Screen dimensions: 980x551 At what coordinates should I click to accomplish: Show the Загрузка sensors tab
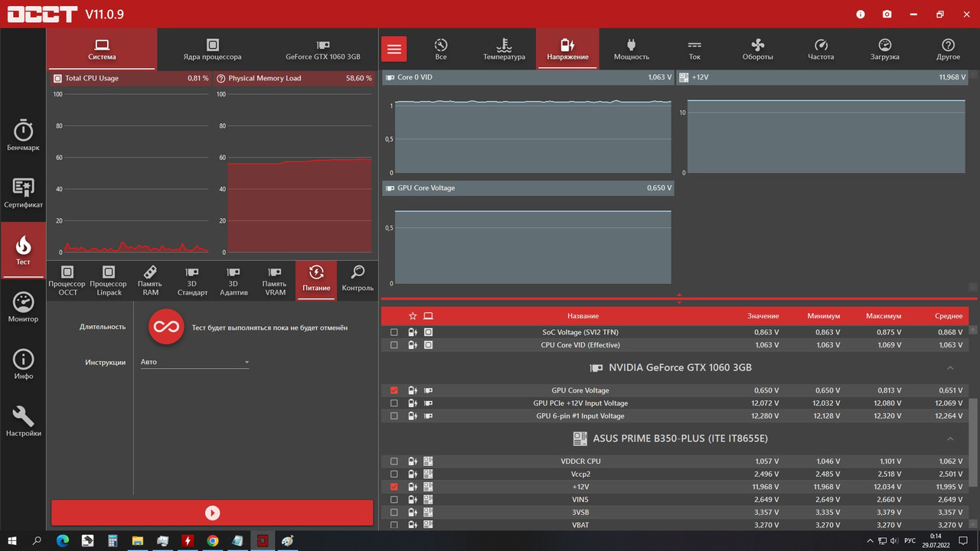[x=885, y=50]
